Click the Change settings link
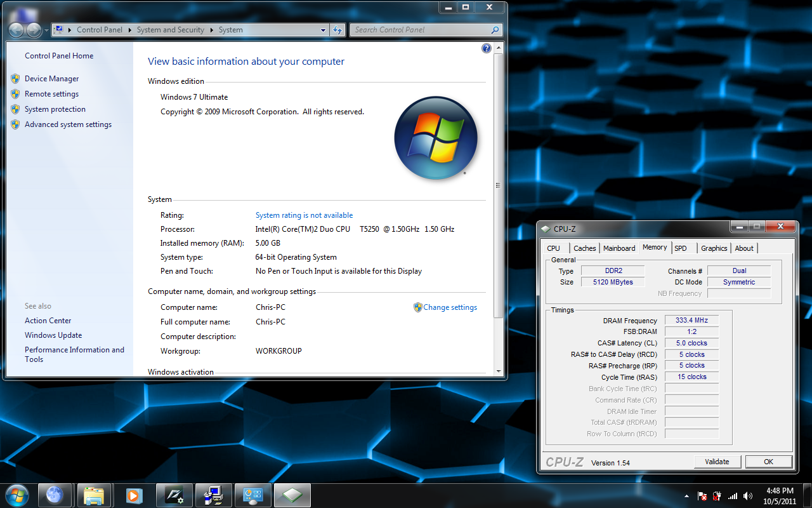Image resolution: width=812 pixels, height=508 pixels. 450,307
